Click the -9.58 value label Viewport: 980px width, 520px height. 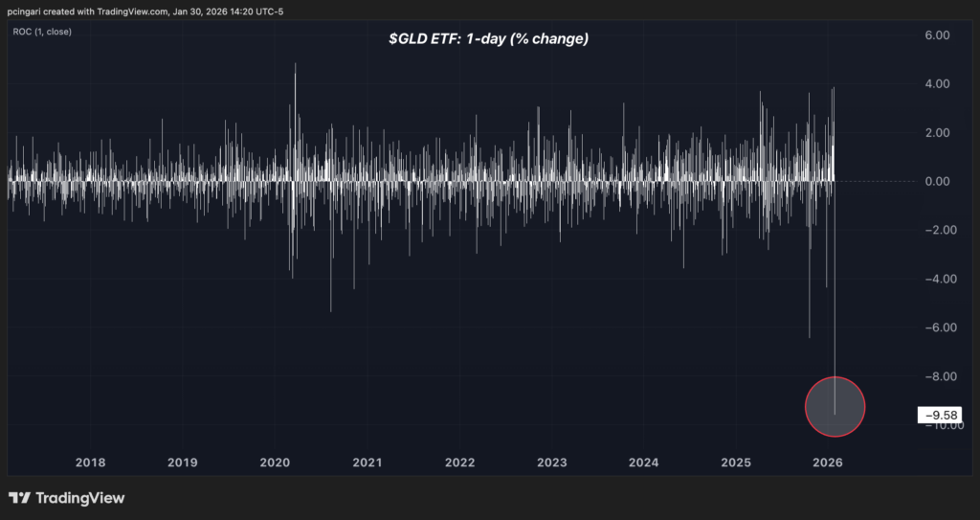coord(939,415)
